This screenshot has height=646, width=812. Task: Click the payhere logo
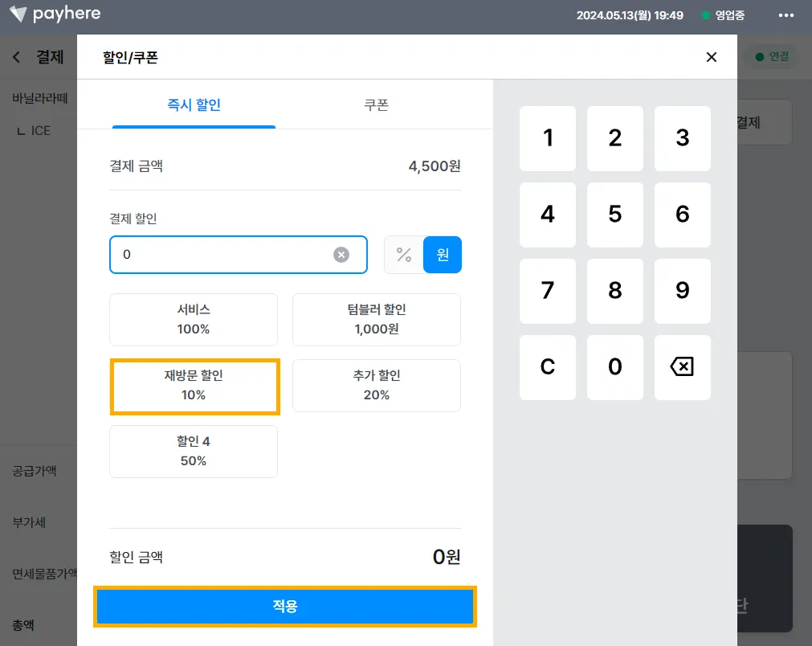[55, 14]
